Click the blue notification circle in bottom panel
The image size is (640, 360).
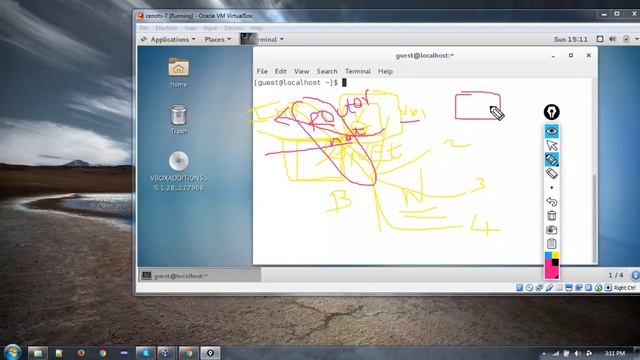636,275
